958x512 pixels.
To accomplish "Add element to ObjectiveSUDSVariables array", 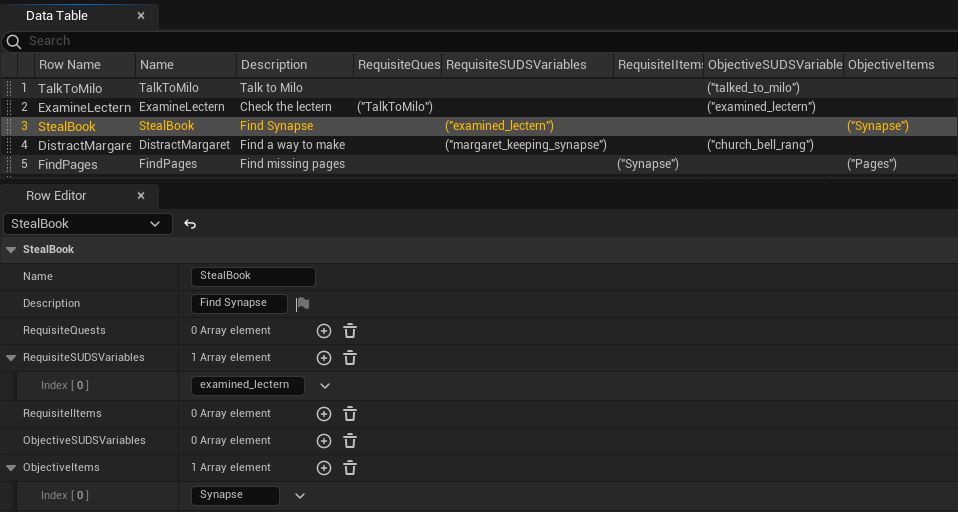I will tap(324, 441).
